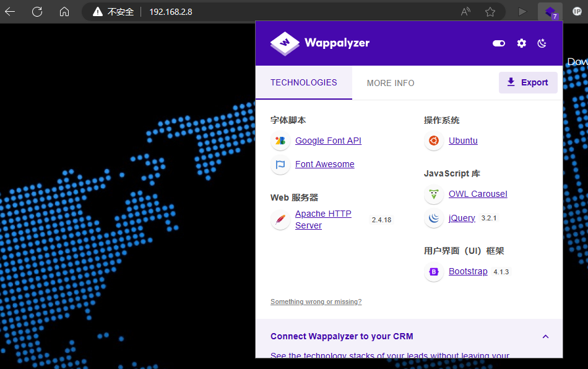Reload the page with the refresh icon

point(37,12)
